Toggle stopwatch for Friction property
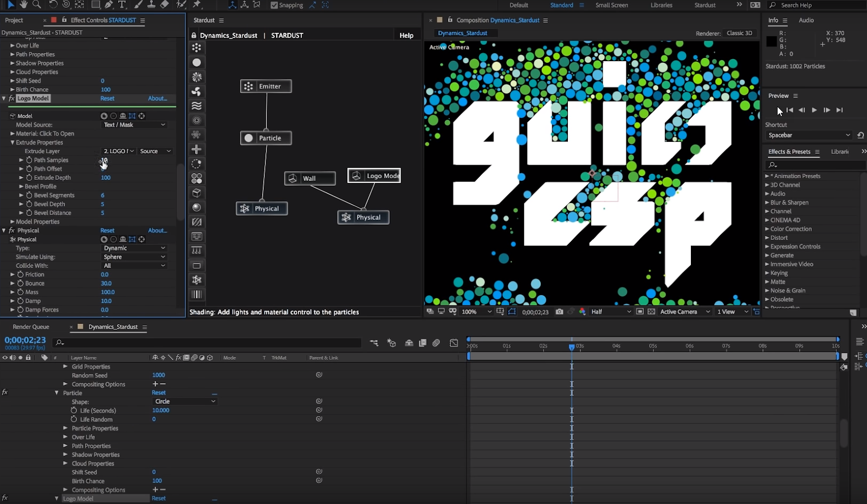The height and width of the screenshot is (504, 867). (21, 274)
